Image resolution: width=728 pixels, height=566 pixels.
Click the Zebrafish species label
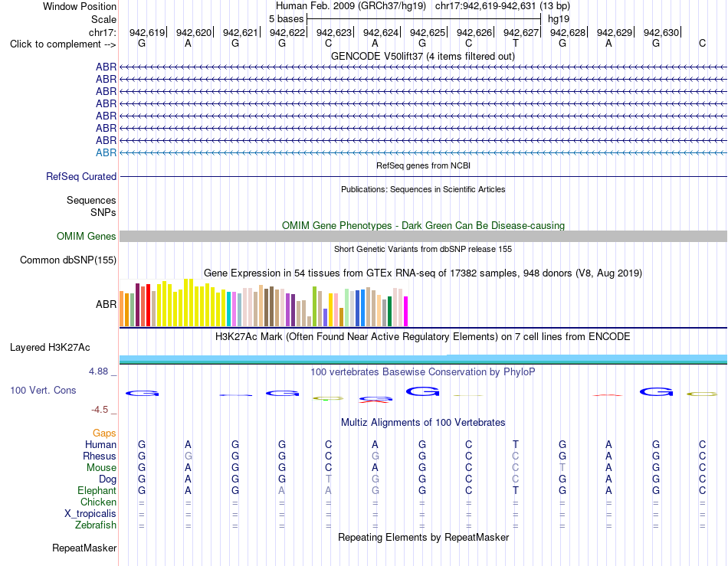(96, 525)
